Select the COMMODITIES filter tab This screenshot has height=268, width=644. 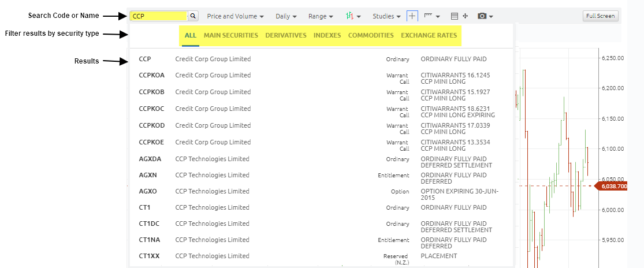371,36
